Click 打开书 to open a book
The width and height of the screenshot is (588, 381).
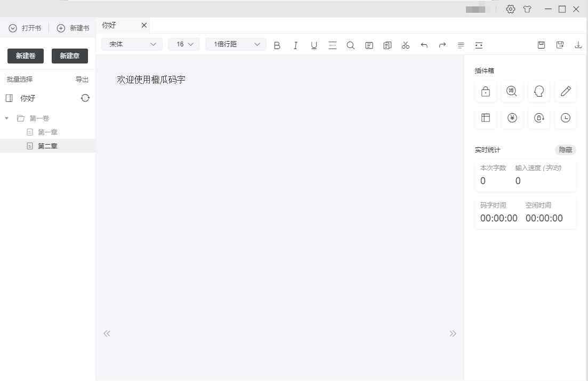pos(25,28)
